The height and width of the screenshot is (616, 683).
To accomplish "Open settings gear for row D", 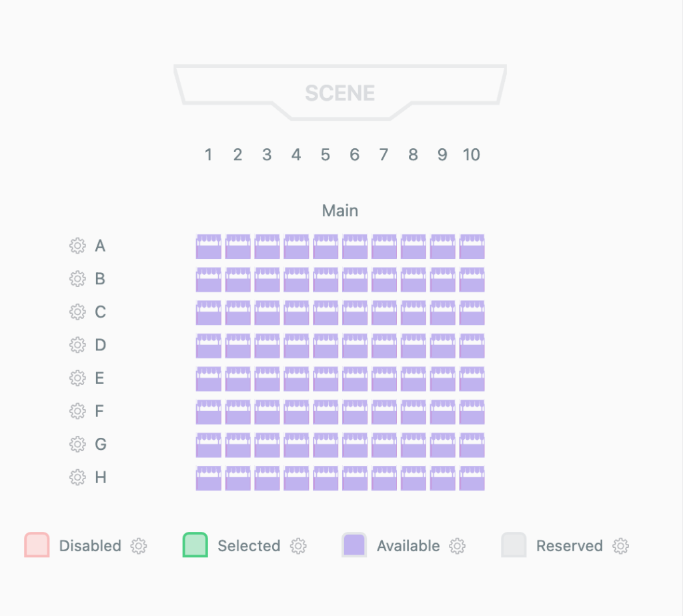I will (77, 345).
